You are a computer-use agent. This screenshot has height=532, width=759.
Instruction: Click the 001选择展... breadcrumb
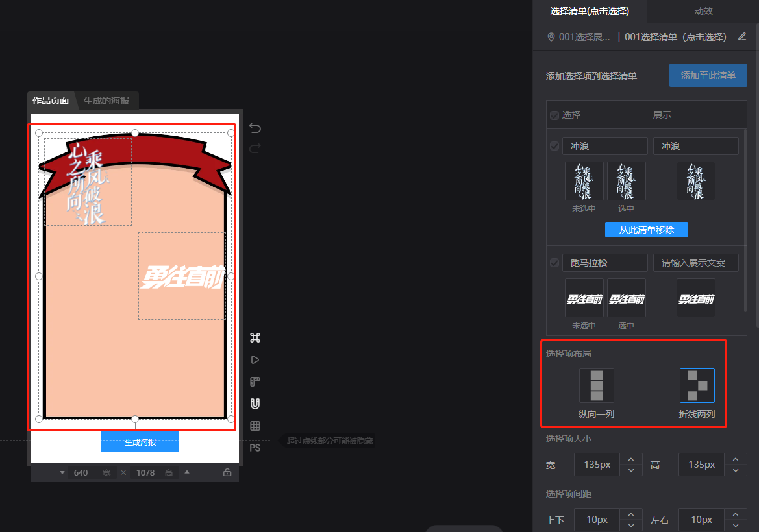584,37
